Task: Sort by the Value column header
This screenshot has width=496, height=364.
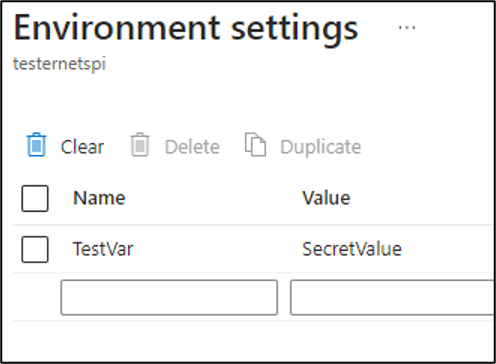Action: pyautogui.click(x=326, y=198)
